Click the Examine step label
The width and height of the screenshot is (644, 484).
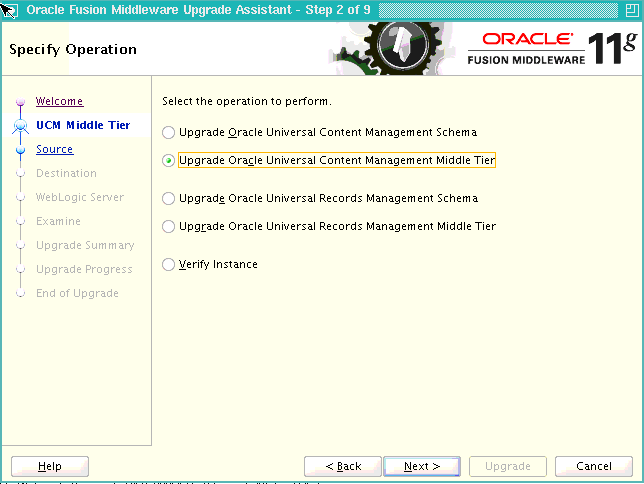58,221
